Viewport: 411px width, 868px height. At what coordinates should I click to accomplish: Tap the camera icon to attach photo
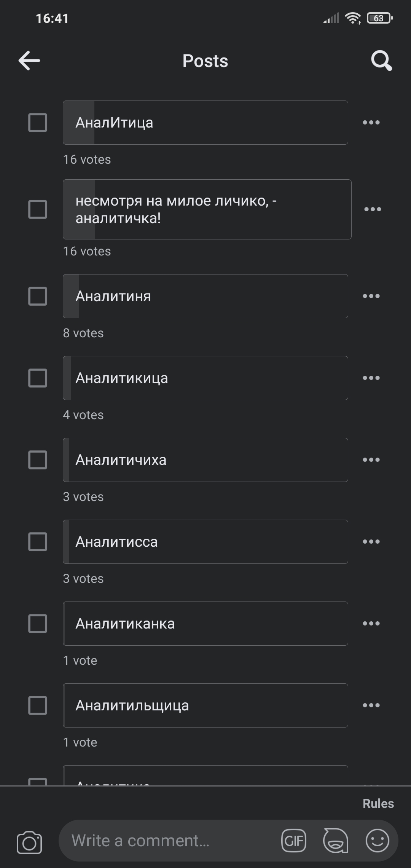[29, 842]
